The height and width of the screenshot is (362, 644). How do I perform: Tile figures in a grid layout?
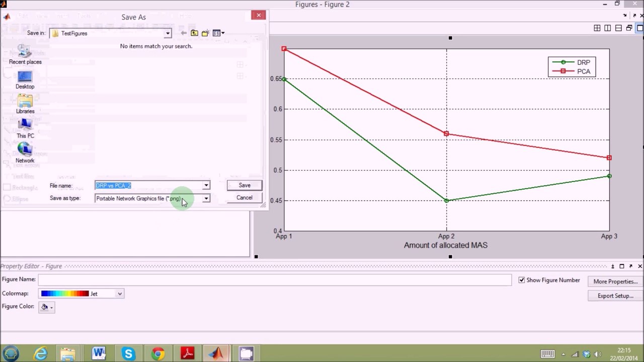(597, 28)
